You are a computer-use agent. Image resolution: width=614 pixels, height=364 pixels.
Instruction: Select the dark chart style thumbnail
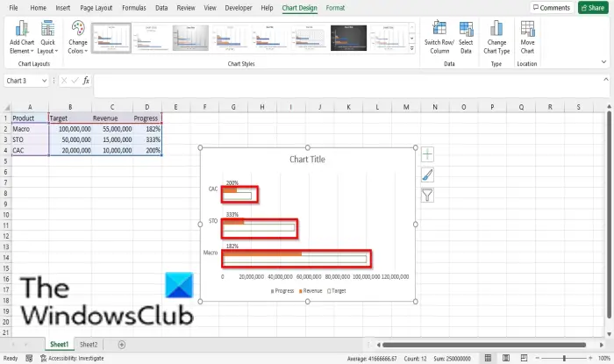(x=348, y=38)
